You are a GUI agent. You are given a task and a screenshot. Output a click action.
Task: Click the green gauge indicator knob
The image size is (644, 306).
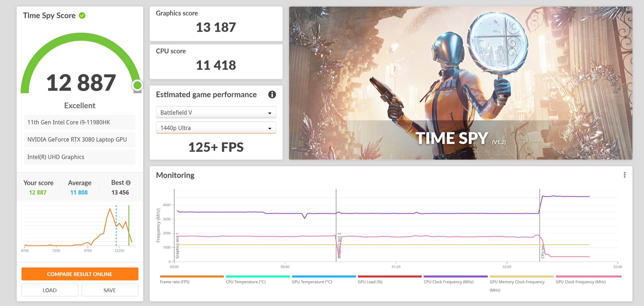coord(137,85)
